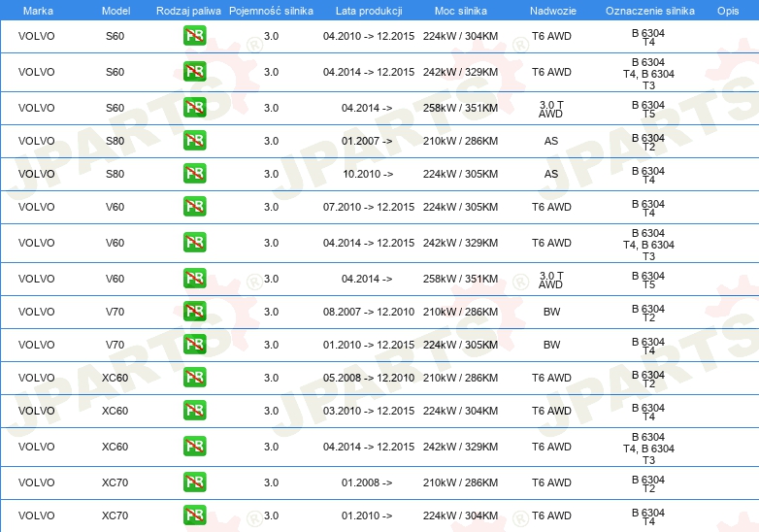Select the XC70 date cell 01.2010 ->
This screenshot has height=532, width=759.
[x=367, y=515]
